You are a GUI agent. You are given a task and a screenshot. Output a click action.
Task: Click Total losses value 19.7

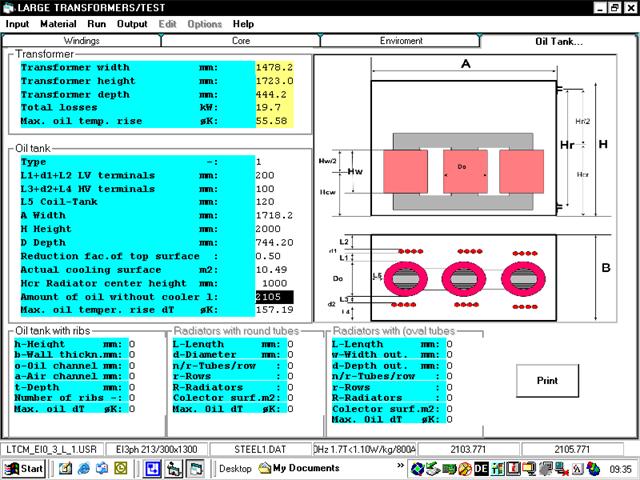coord(274,108)
